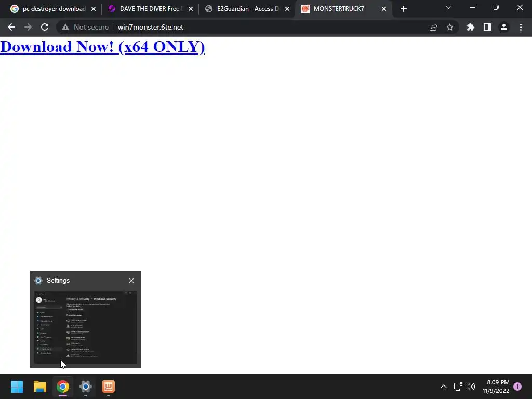
Task: Open the tab search dropdown arrow
Action: [448, 7]
